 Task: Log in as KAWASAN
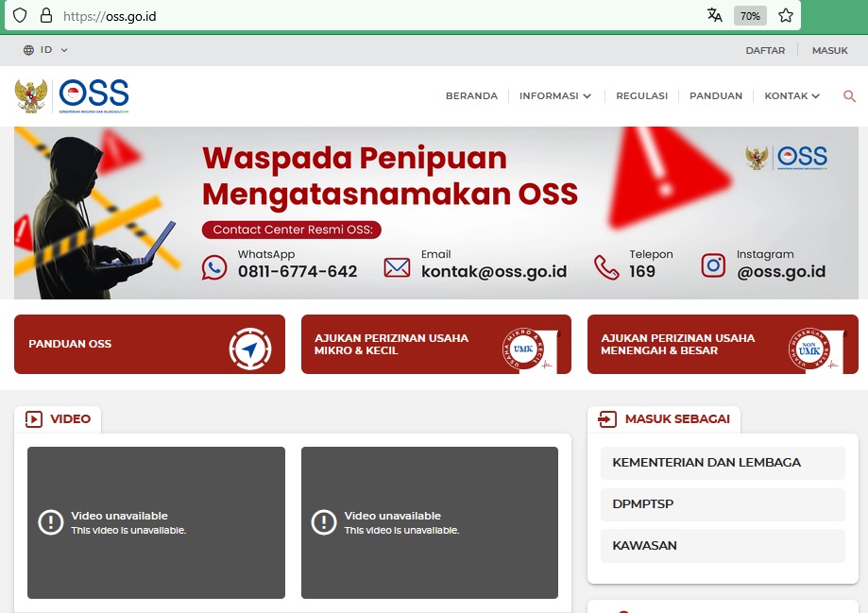coord(723,546)
